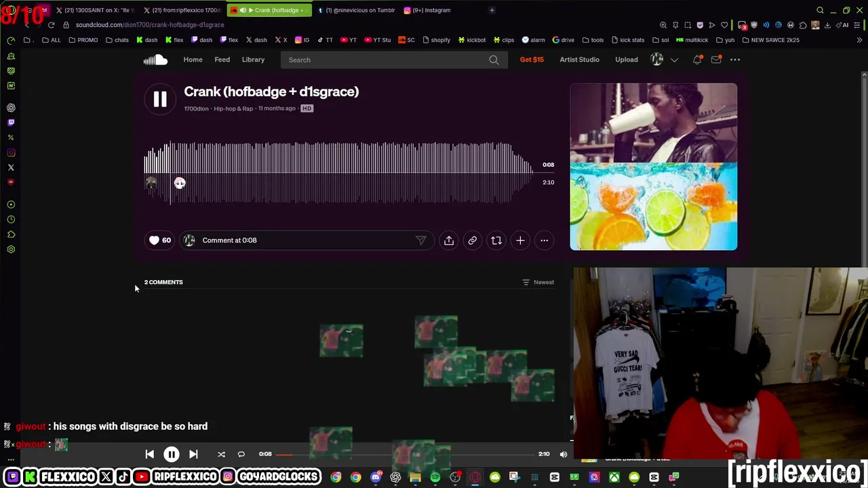868x488 pixels.
Task: Open the kickbot bookmark
Action: click(472, 40)
